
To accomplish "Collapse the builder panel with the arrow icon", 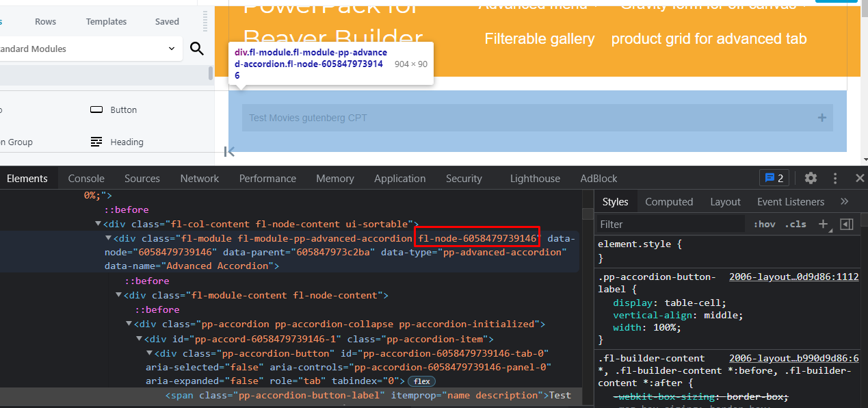I will [x=230, y=151].
